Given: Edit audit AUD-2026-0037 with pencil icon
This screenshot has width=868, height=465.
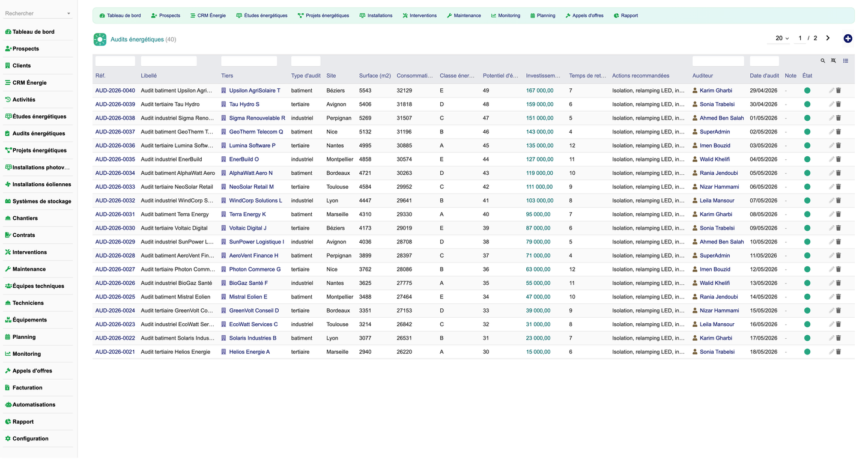Looking at the screenshot, I should (x=832, y=132).
